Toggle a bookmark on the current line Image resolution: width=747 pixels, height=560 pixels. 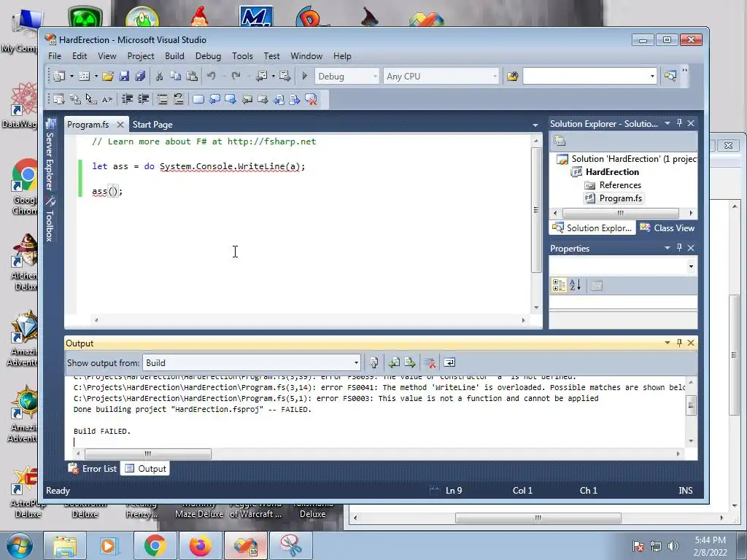[198, 99]
